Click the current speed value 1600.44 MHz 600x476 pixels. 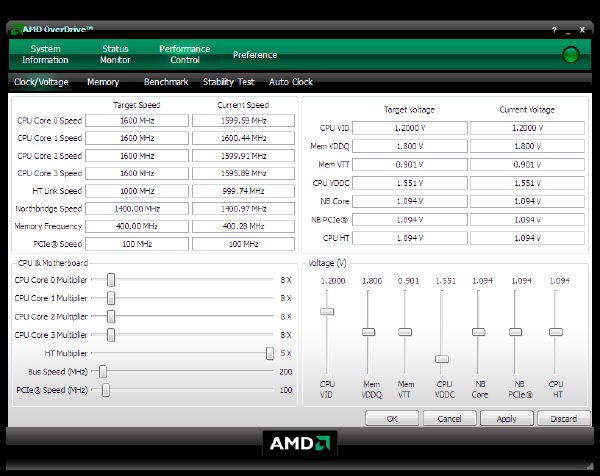point(243,138)
